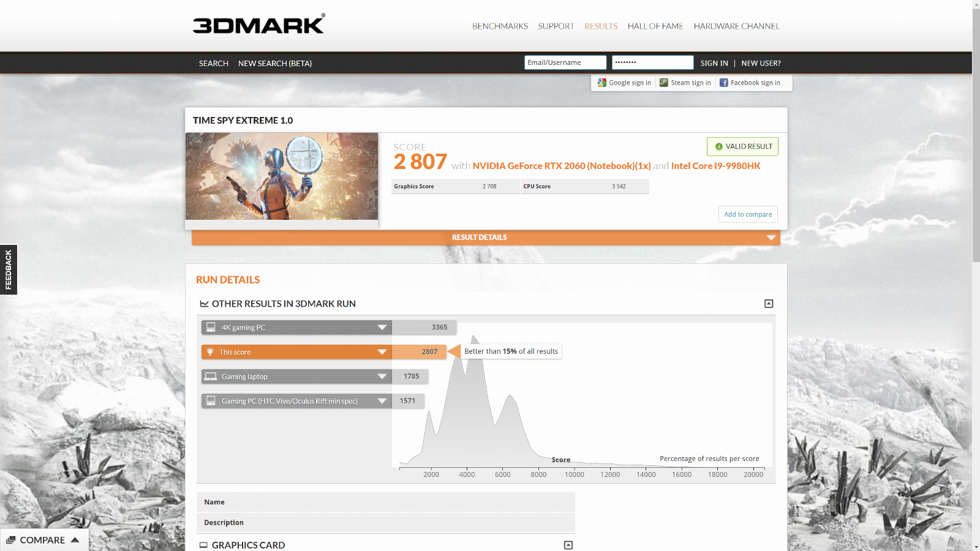The width and height of the screenshot is (980, 551).
Task: Click the Description row
Action: pyautogui.click(x=386, y=522)
